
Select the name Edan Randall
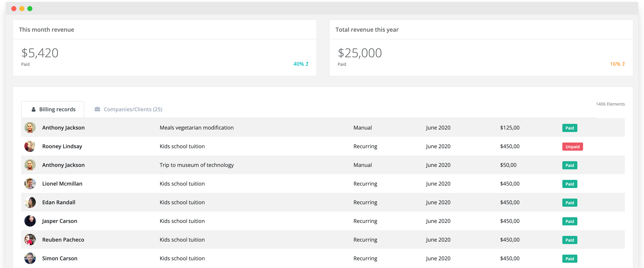59,202
